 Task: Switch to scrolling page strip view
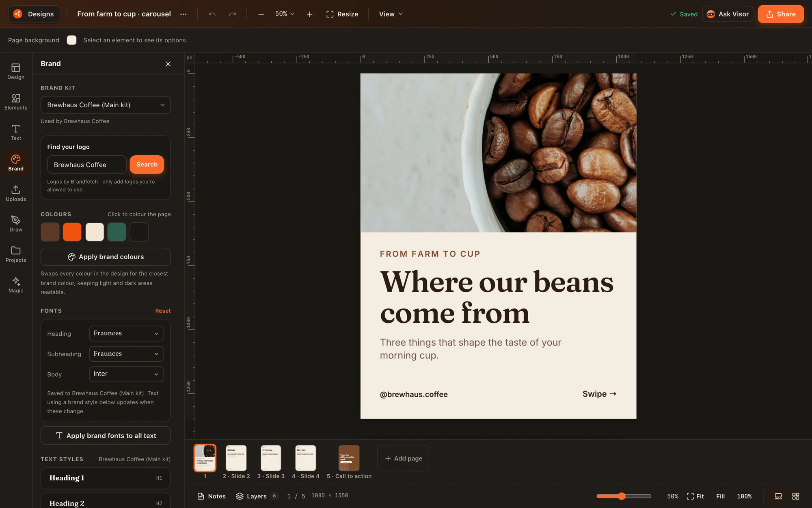tap(778, 496)
